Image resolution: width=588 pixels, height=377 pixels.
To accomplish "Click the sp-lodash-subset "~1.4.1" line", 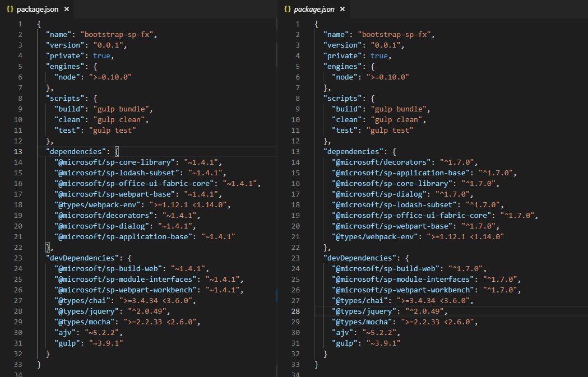I will tap(140, 173).
